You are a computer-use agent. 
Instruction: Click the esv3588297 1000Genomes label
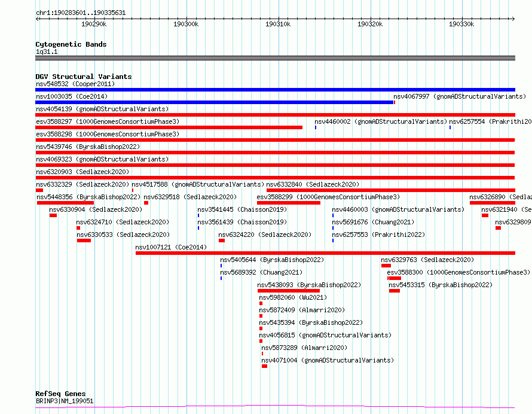[x=108, y=121]
